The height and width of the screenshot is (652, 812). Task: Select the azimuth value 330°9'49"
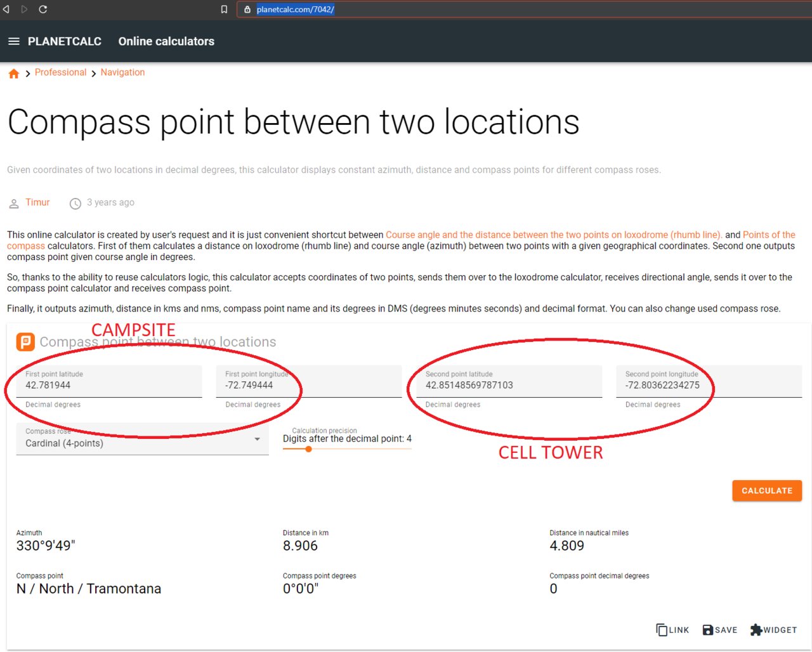point(46,545)
